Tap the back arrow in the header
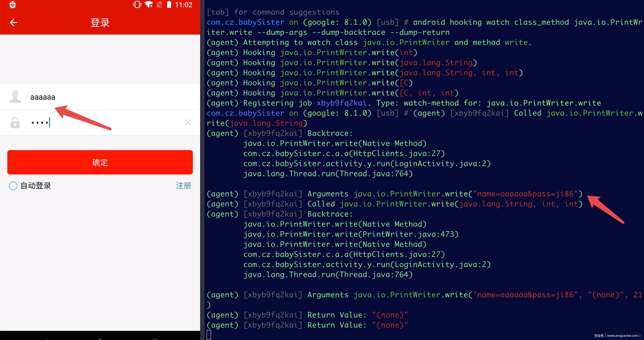 pos(14,22)
